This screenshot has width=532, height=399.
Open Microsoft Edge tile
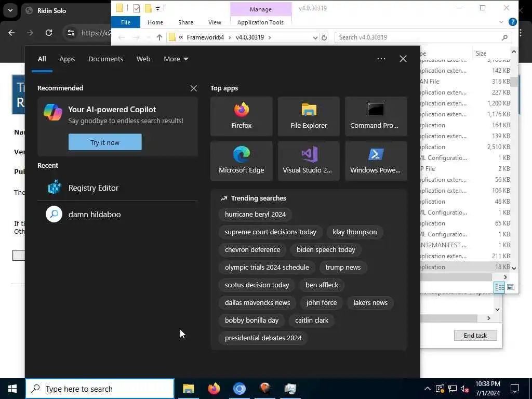click(x=241, y=161)
